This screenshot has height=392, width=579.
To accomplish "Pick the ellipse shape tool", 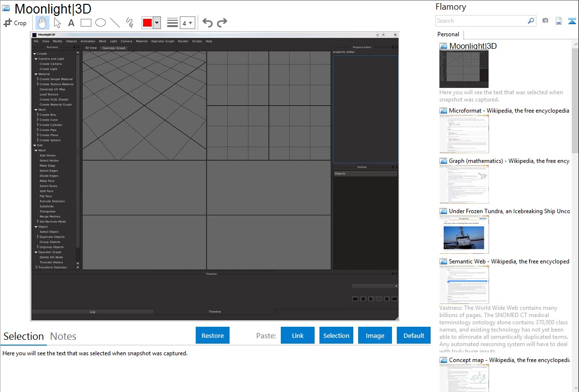I will (101, 23).
